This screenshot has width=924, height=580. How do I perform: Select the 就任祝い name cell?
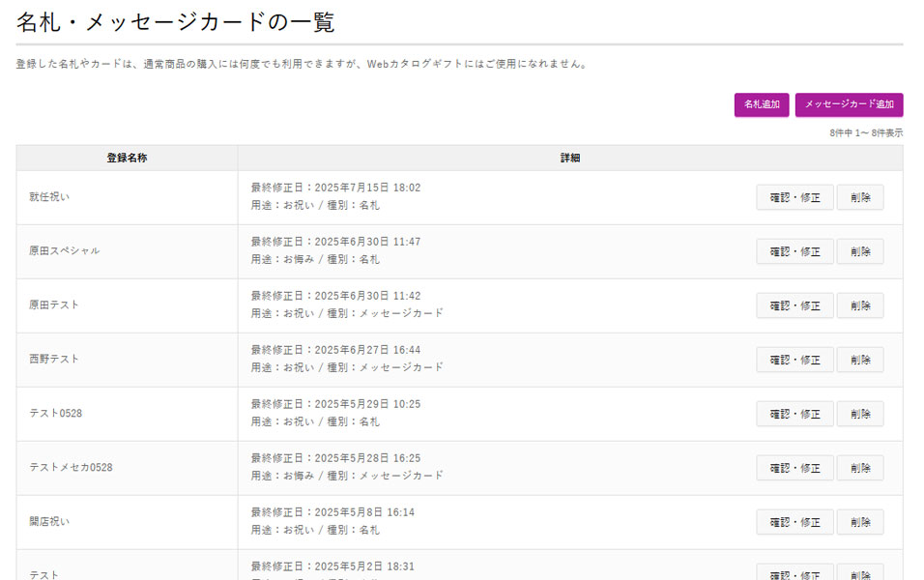click(x=49, y=197)
